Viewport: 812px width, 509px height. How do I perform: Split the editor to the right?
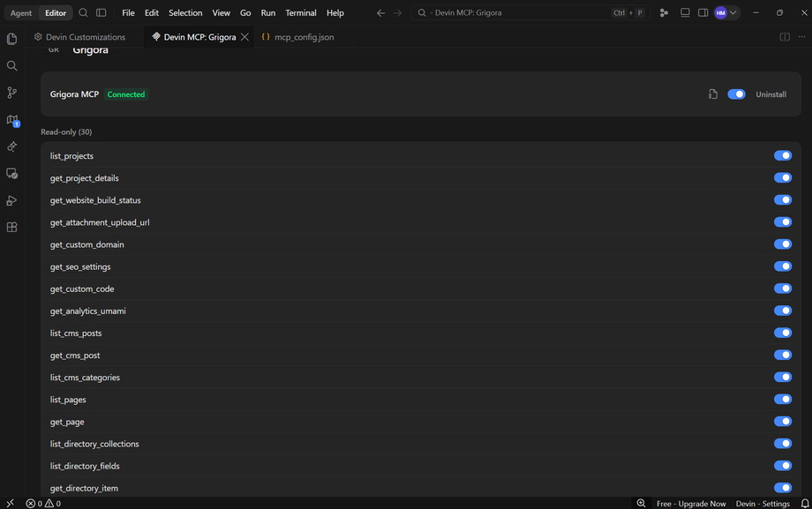[785, 37]
